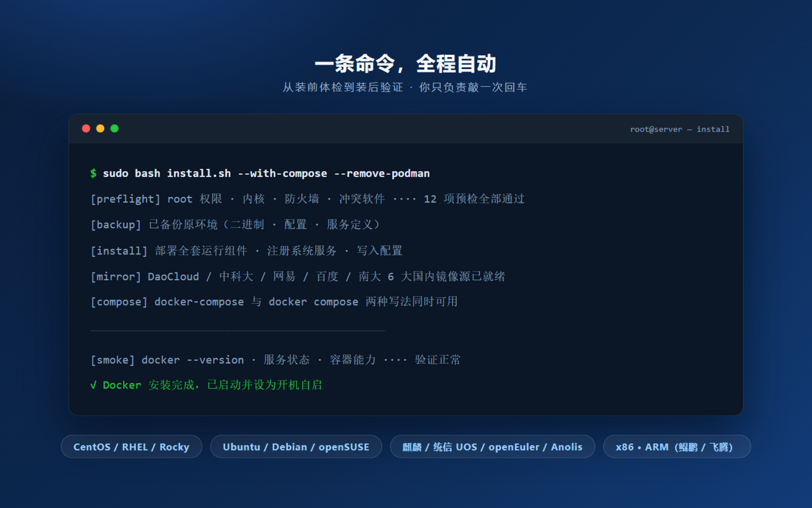812x508 pixels.
Task: Click the green $ prompt symbol
Action: pyautogui.click(x=93, y=173)
